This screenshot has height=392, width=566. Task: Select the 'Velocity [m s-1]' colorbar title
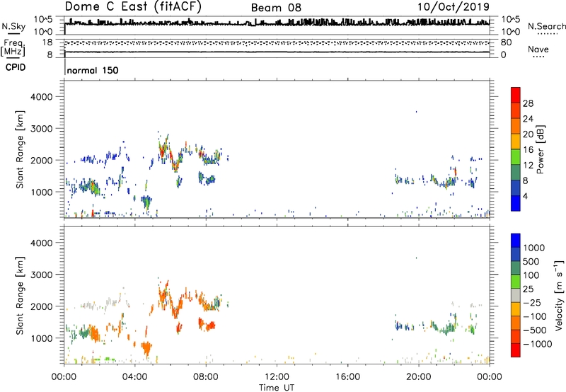click(559, 295)
